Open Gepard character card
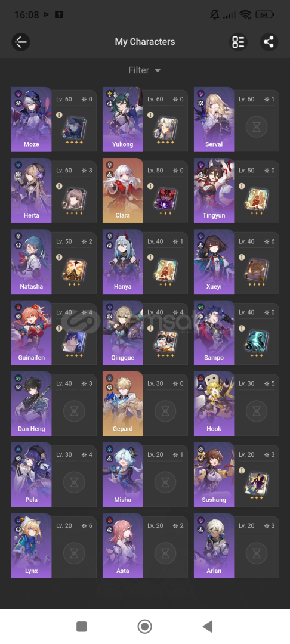Image resolution: width=290 pixels, height=644 pixels. tap(123, 404)
